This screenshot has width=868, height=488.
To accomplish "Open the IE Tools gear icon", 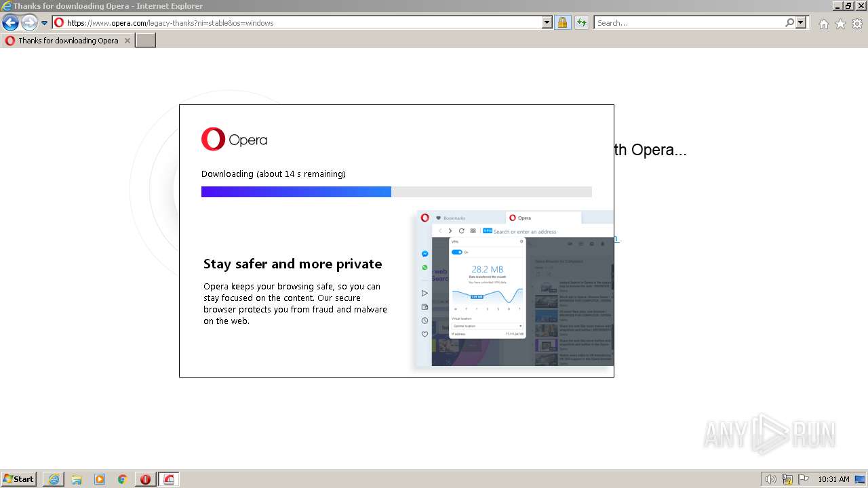I will (x=857, y=24).
